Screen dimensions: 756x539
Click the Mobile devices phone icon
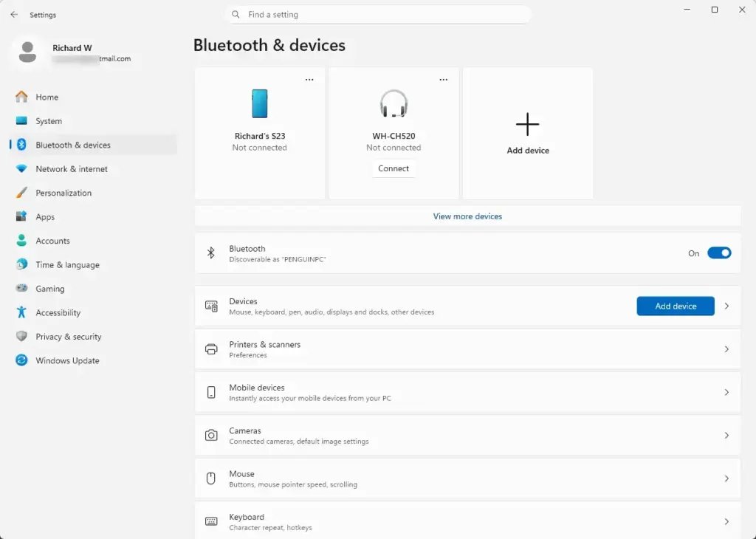[211, 393]
